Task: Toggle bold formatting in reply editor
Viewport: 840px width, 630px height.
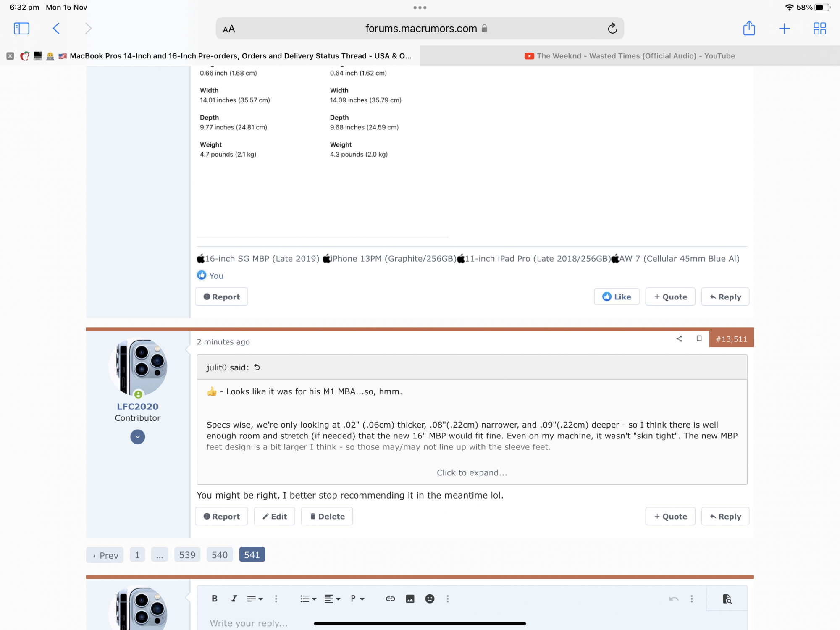Action: tap(215, 598)
